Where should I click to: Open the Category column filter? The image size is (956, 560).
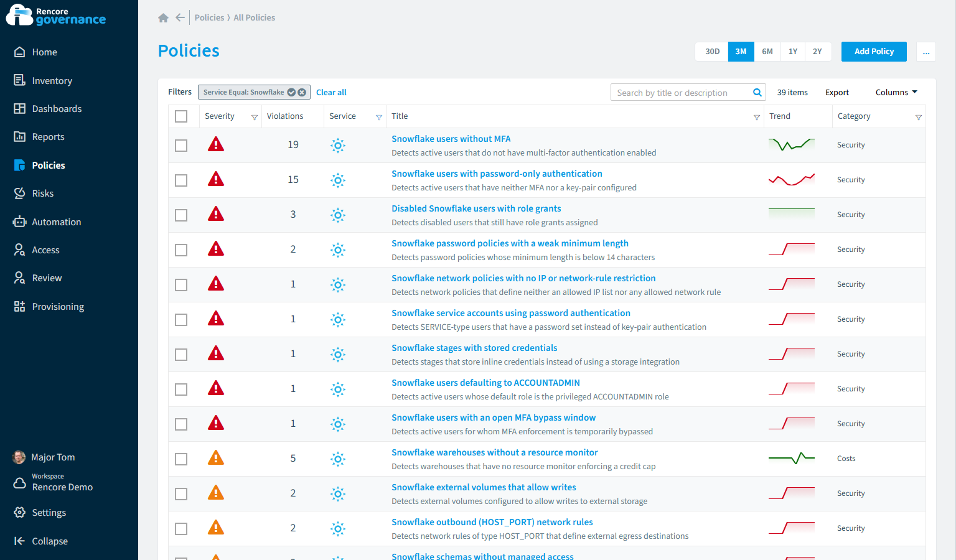pyautogui.click(x=919, y=117)
